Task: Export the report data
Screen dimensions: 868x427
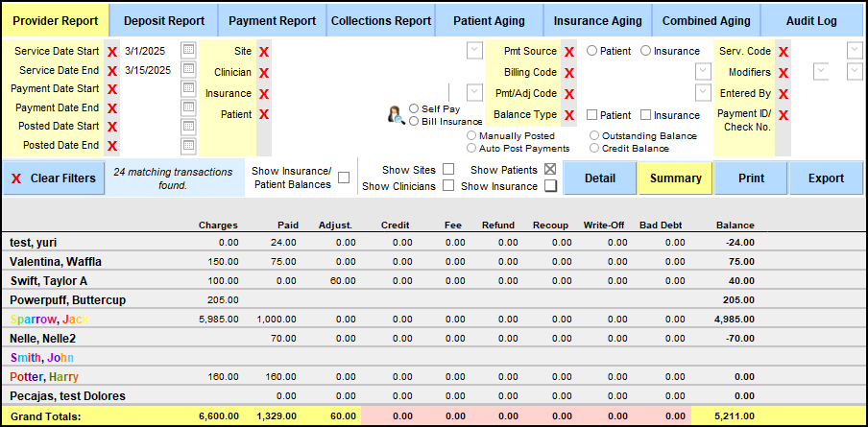Action: pos(827,178)
